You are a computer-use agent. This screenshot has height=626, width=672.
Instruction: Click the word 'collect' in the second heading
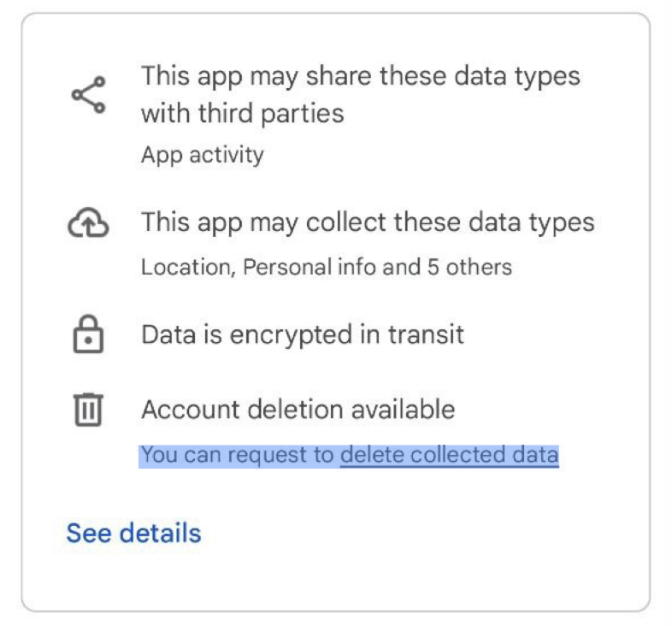pyautogui.click(x=346, y=223)
